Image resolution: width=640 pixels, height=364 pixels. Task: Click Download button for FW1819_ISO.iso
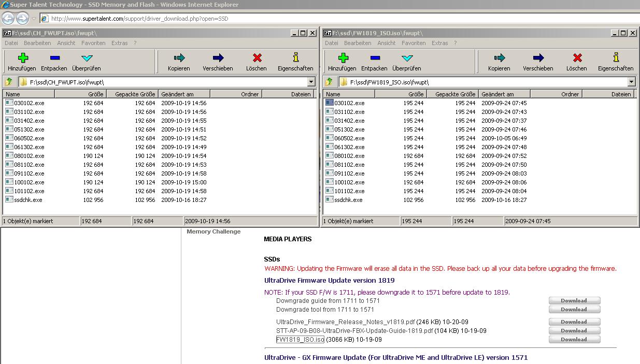574,340
